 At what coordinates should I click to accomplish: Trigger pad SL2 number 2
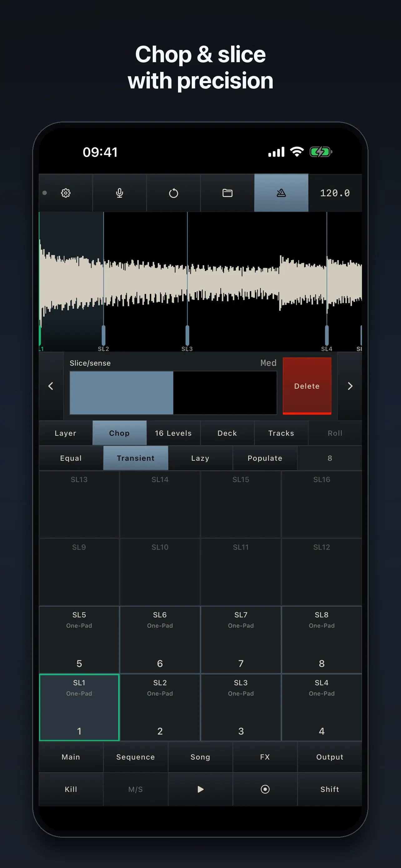tap(160, 707)
